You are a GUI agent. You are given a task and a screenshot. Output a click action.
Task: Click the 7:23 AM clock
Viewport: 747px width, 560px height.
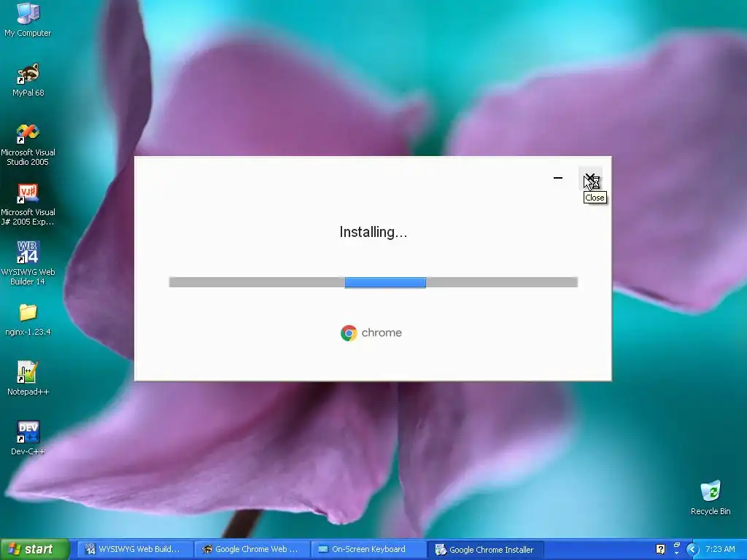pyautogui.click(x=720, y=549)
